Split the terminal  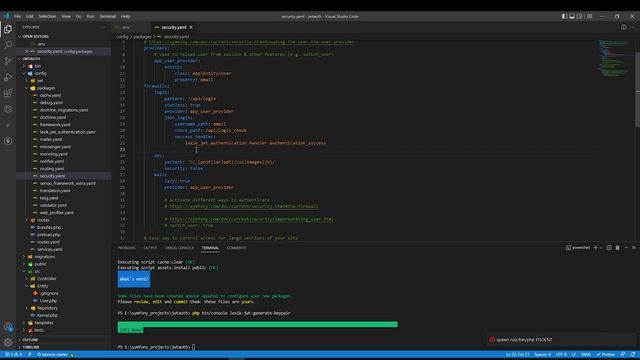coord(609,248)
